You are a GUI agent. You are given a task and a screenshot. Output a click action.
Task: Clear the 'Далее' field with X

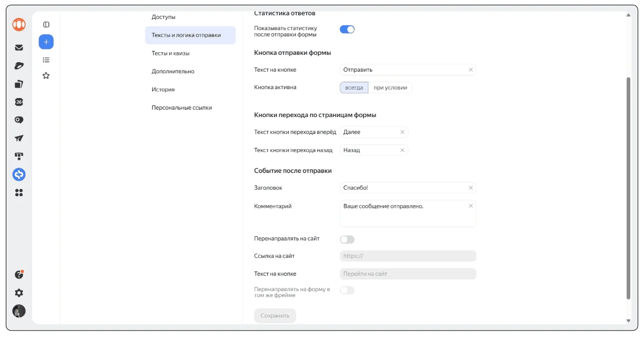pyautogui.click(x=403, y=132)
